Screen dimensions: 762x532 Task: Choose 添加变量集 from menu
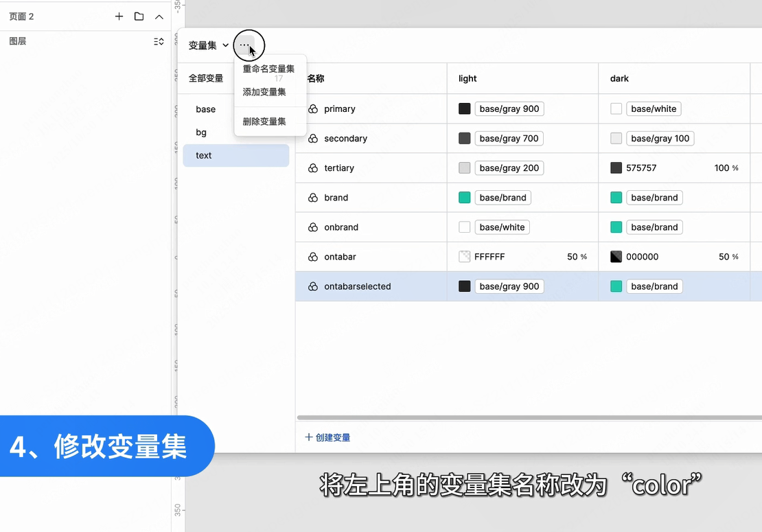(x=264, y=92)
